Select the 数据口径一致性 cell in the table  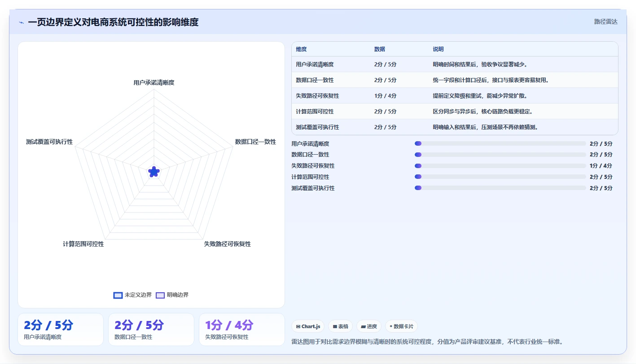(315, 80)
